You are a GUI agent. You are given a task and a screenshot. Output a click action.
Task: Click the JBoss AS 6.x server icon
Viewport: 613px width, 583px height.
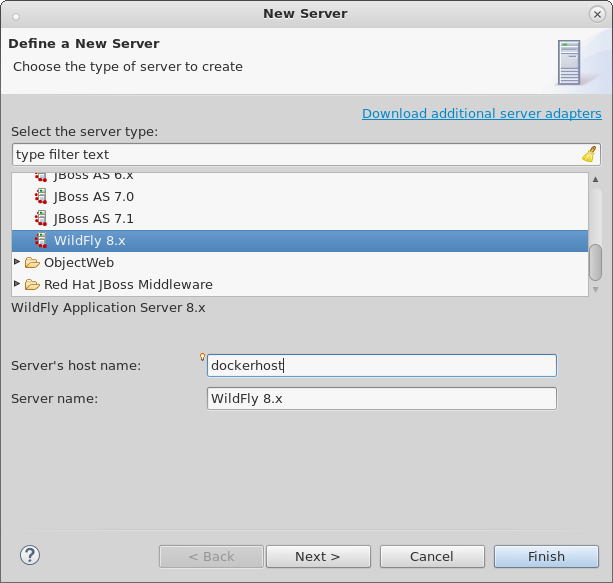click(41, 176)
